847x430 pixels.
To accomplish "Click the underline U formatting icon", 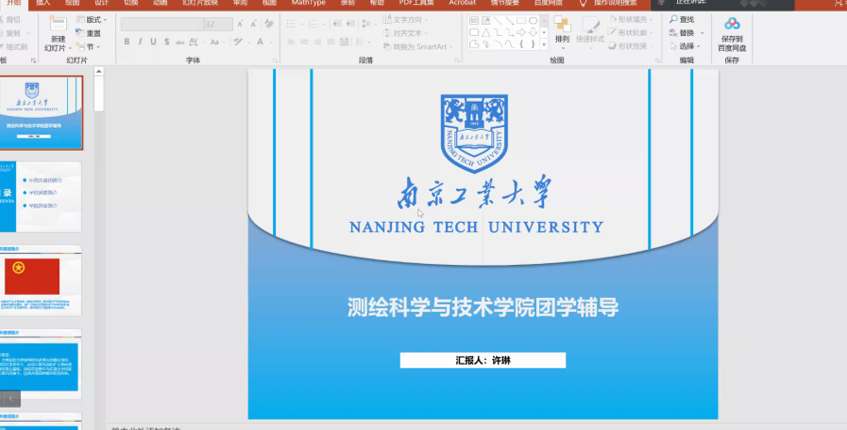I will tap(153, 42).
